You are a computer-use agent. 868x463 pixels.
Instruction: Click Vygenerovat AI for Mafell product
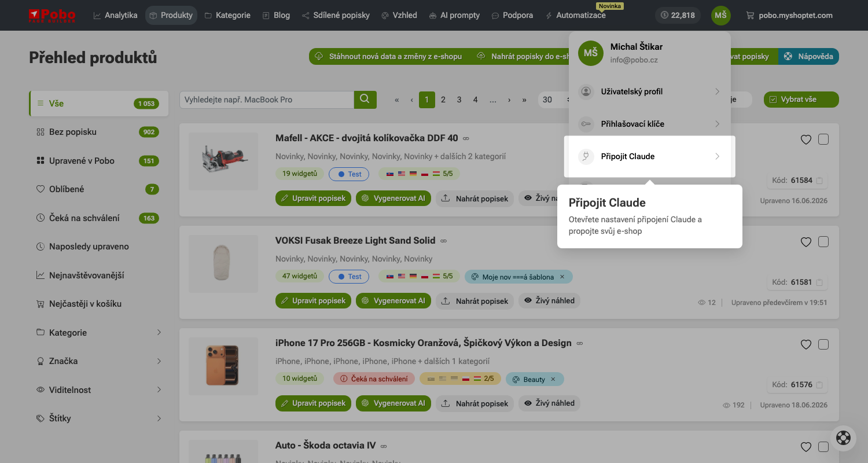[393, 199]
